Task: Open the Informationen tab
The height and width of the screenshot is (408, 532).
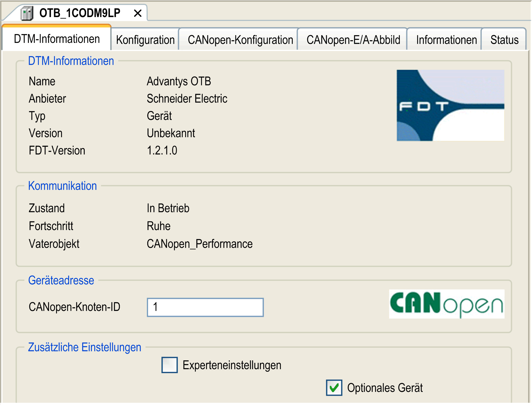Action: [446, 40]
